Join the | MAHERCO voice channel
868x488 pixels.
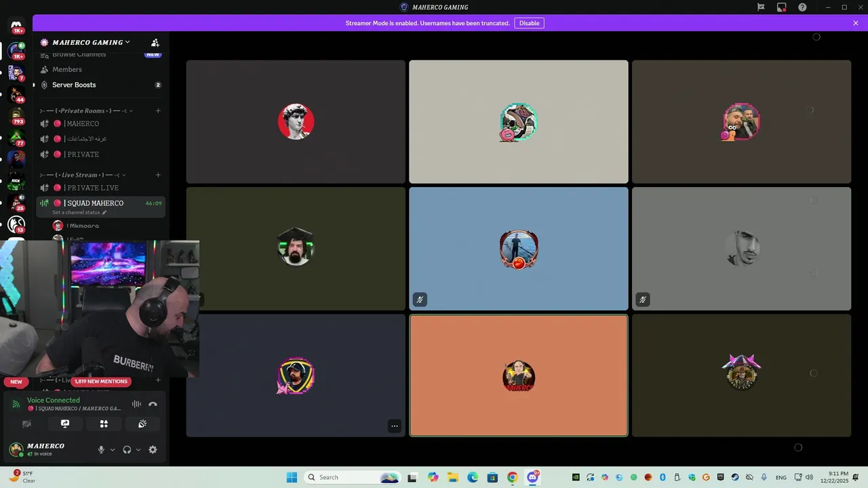[100, 123]
